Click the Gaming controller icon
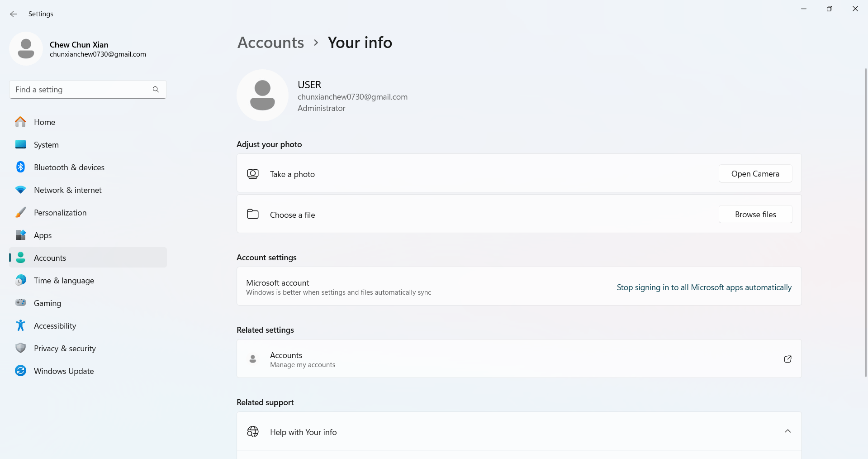The width and height of the screenshot is (868, 459). click(20, 302)
